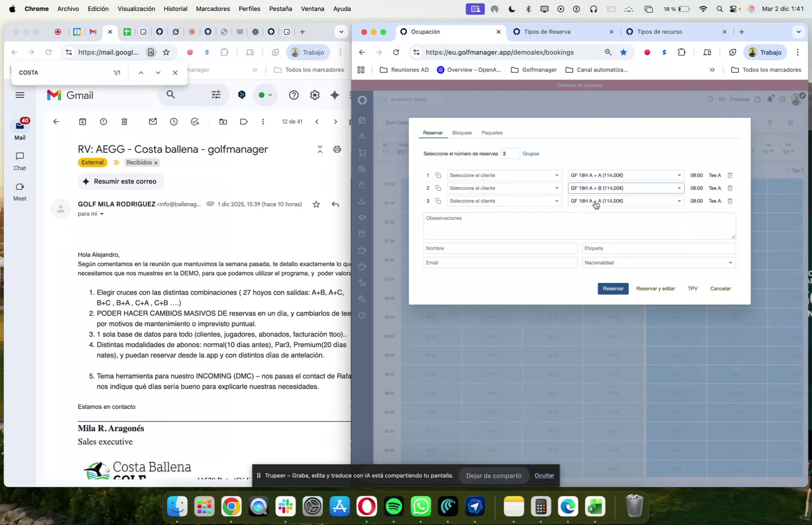
Task: Click the Reservar button to confirm bookings
Action: click(612, 288)
